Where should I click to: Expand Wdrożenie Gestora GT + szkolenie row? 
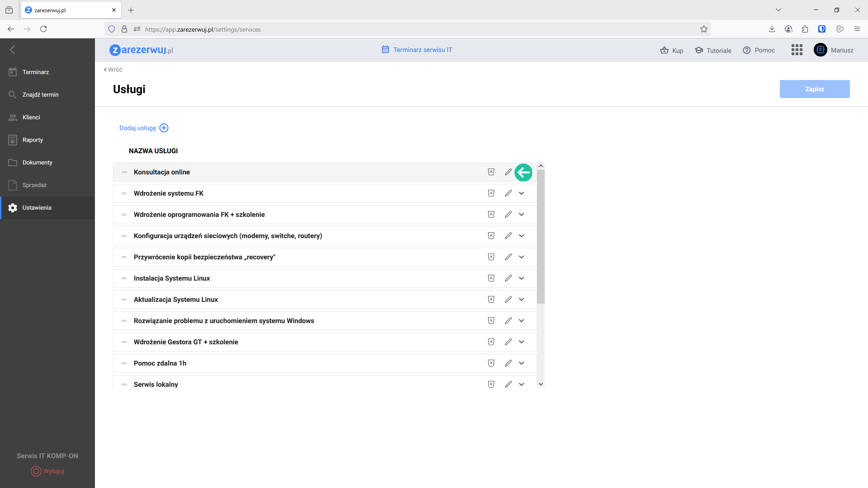point(522,342)
